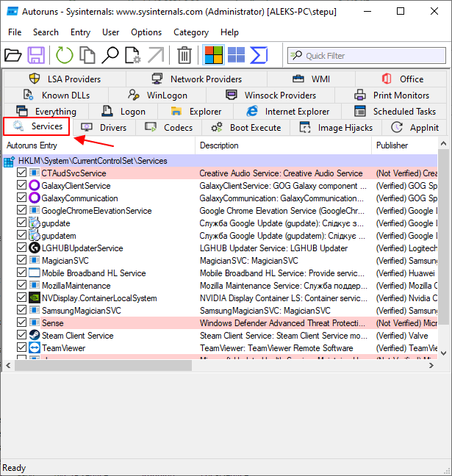This screenshot has height=476, width=452.
Task: Click the Jump to Entry arrow icon
Action: 156,55
